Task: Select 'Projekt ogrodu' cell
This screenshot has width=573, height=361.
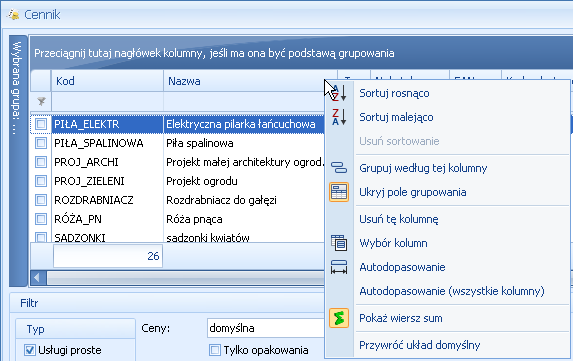Action: pyautogui.click(x=244, y=181)
